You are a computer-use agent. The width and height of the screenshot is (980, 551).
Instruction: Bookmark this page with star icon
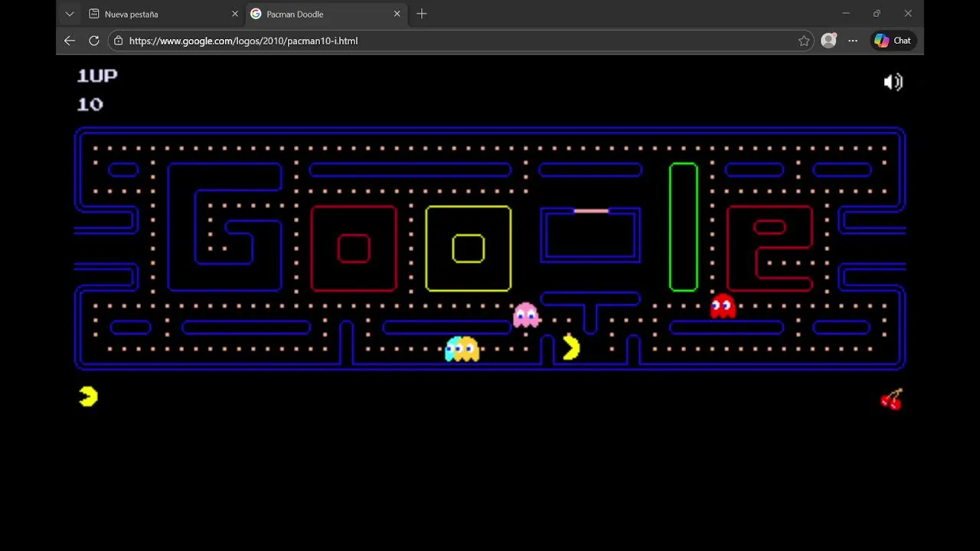click(804, 41)
